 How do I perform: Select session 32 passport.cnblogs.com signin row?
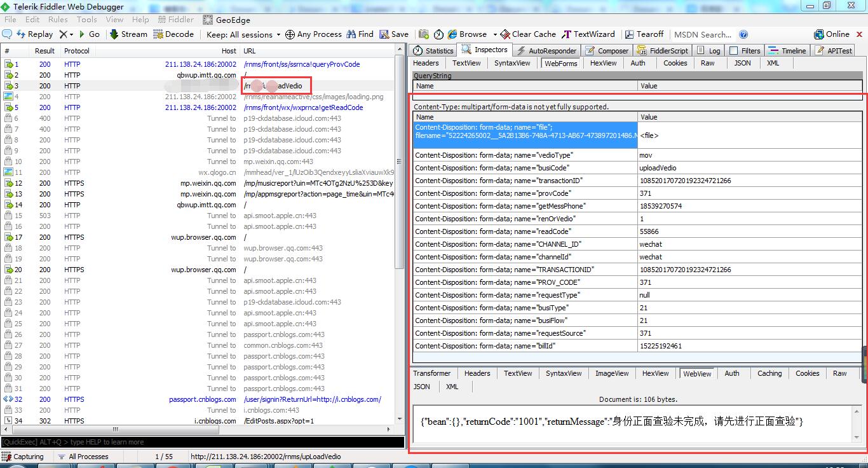click(x=198, y=399)
